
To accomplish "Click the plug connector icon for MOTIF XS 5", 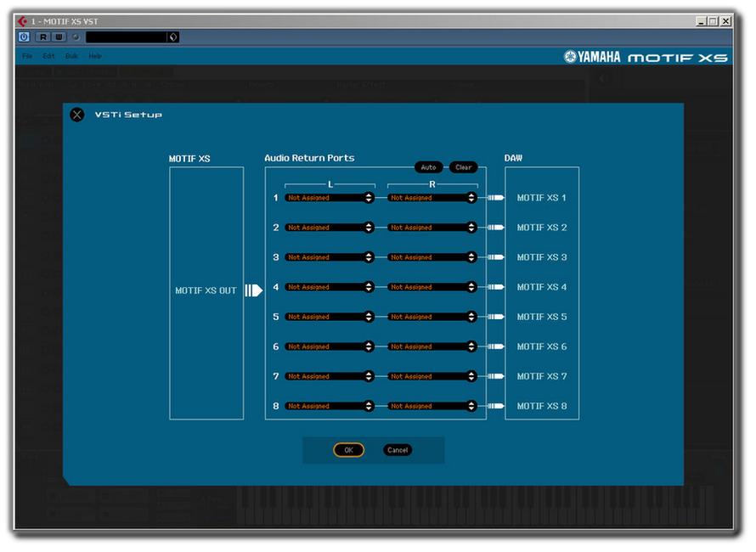I will point(496,317).
